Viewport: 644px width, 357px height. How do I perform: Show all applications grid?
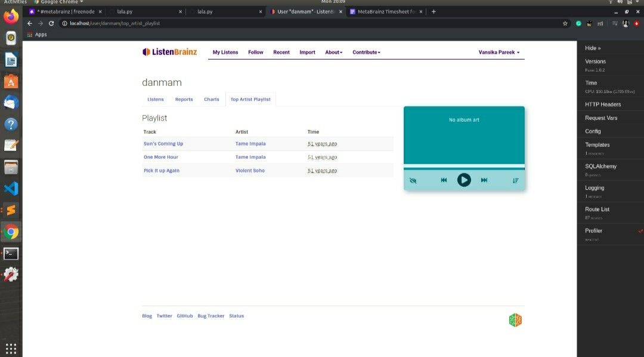pos(11,348)
